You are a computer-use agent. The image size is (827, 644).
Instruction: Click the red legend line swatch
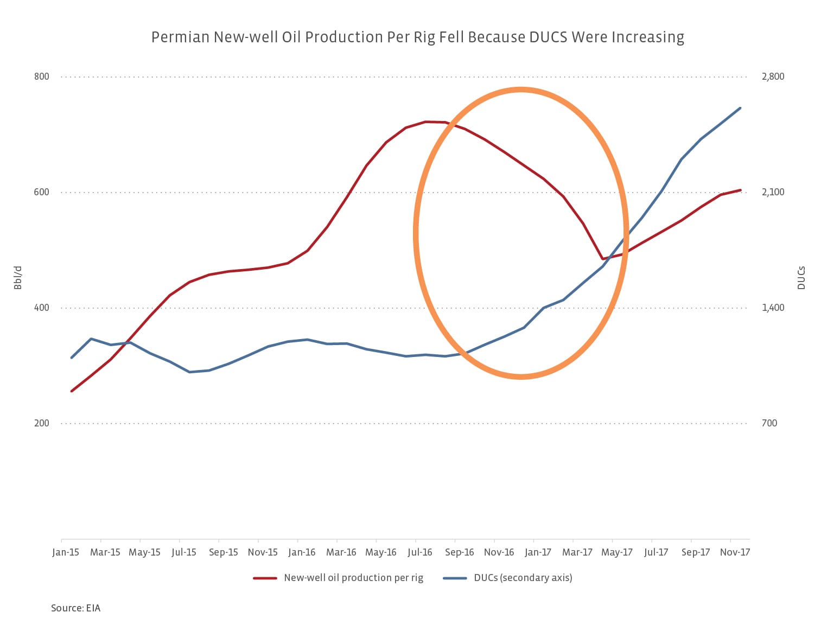pyautogui.click(x=265, y=578)
